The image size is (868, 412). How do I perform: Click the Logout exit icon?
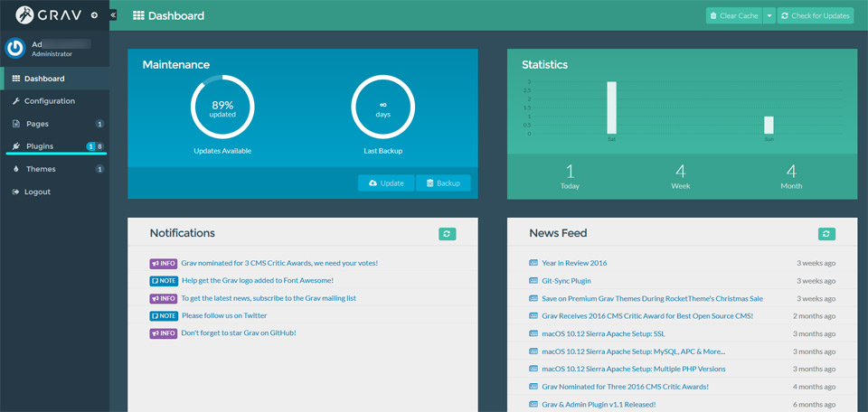pos(16,192)
